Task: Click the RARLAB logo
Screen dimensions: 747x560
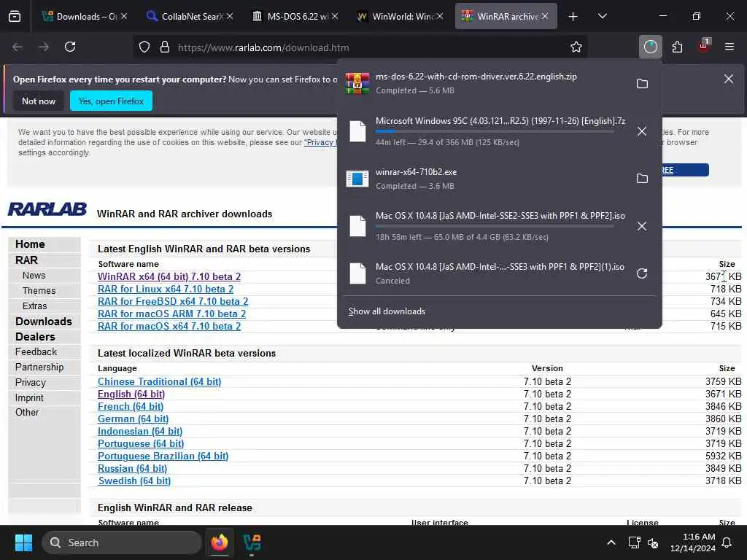Action: (47, 209)
